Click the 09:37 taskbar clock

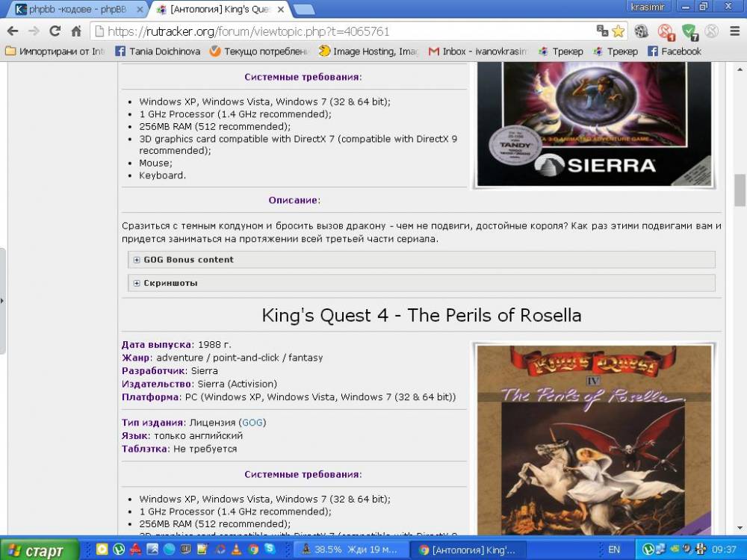(x=724, y=550)
